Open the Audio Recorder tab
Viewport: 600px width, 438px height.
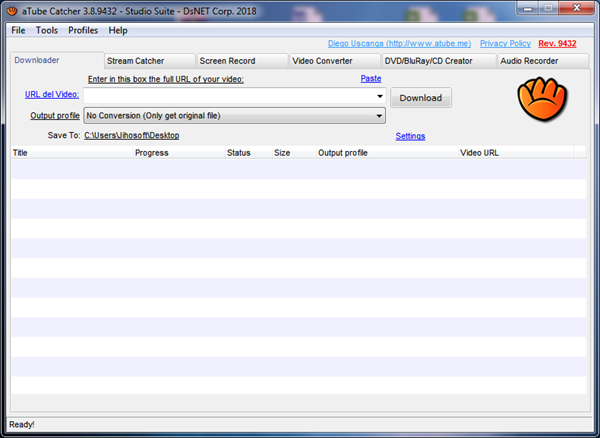[543, 61]
